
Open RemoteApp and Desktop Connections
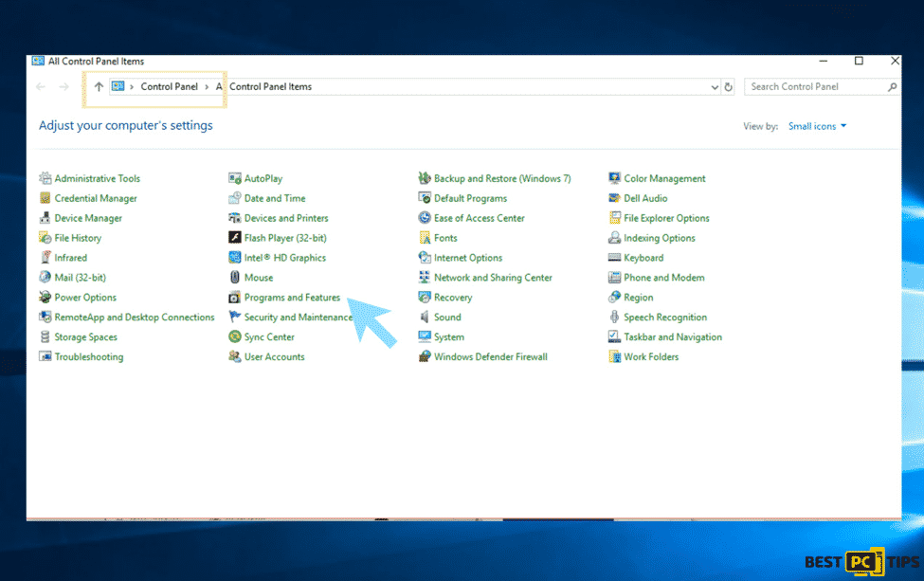[x=135, y=317]
